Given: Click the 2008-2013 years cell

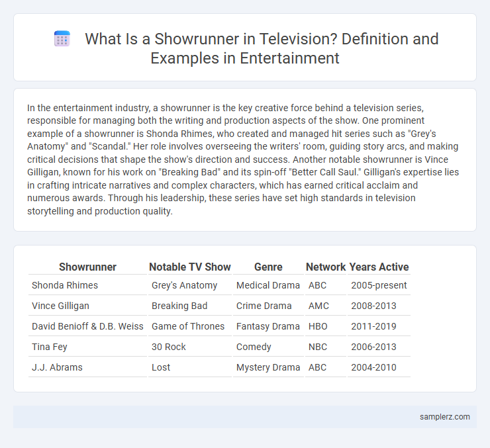Looking at the screenshot, I should pos(379,306).
